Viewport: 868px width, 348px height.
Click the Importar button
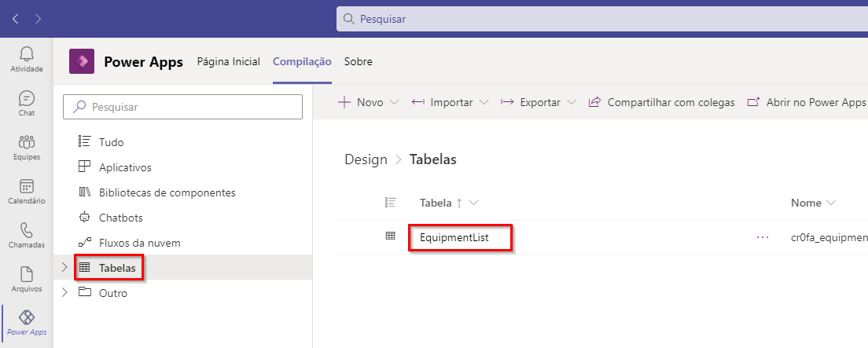tap(443, 102)
